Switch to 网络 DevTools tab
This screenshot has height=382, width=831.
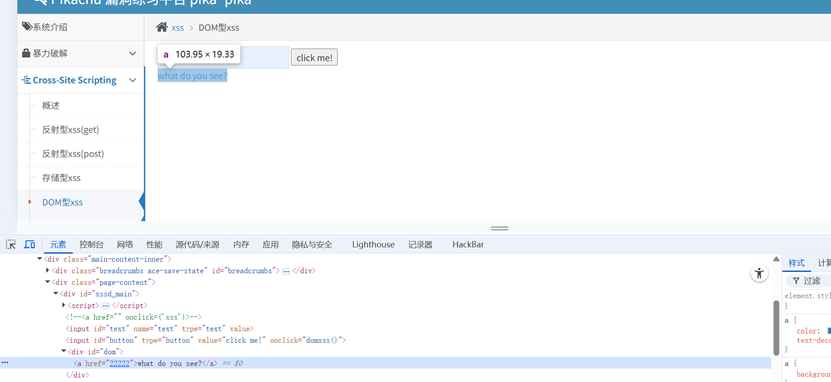pyautogui.click(x=125, y=244)
